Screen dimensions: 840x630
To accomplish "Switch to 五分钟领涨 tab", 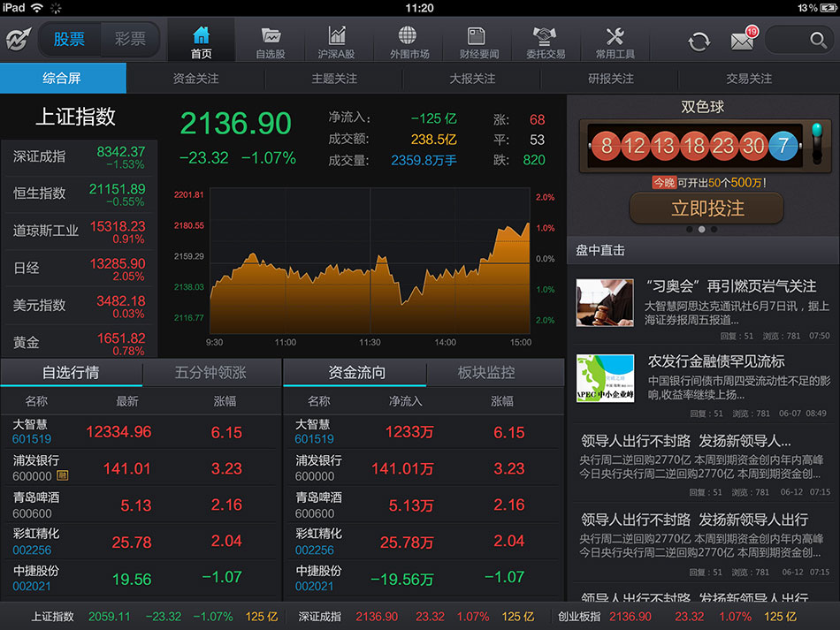I will 211,373.
